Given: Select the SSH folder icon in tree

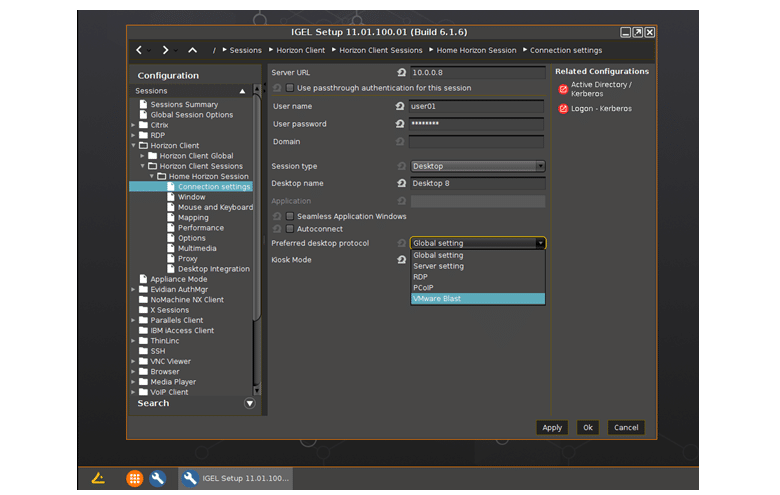Looking at the screenshot, I should click(x=143, y=351).
